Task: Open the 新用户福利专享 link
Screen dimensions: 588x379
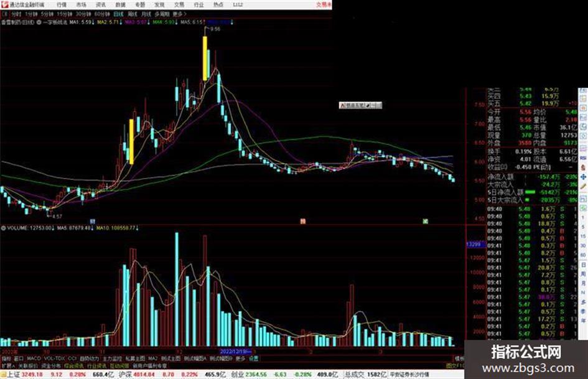Action: point(150,365)
